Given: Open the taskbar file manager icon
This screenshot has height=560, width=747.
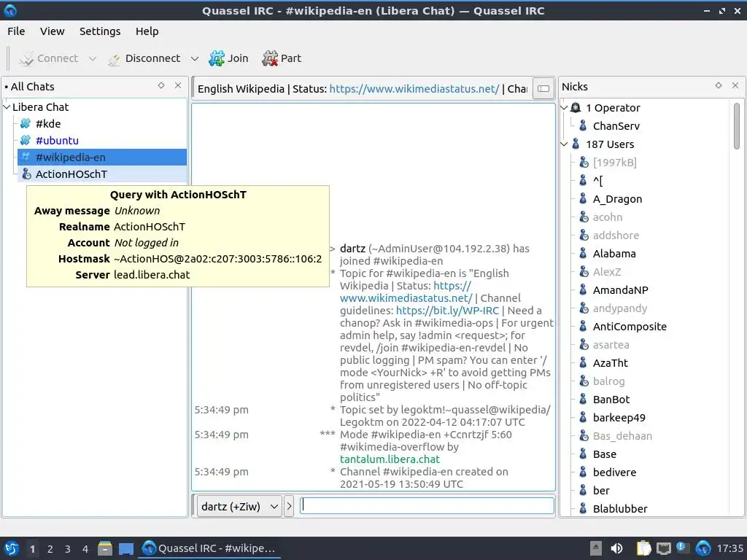Looking at the screenshot, I should click(105, 548).
